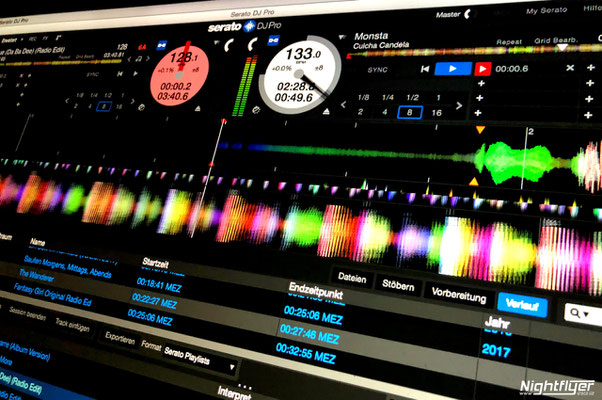602x400 pixels.
Task: Click the left curved gain knob
Action: (x=229, y=46)
